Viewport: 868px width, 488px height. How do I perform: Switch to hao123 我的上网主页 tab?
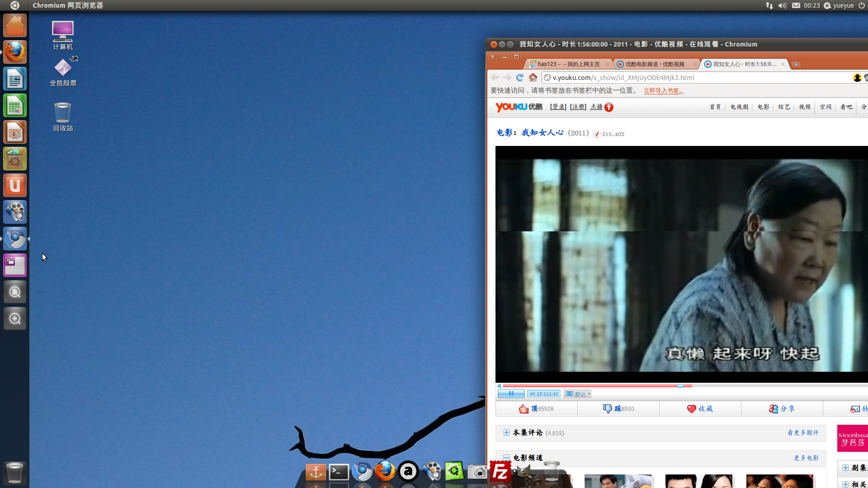(x=569, y=64)
